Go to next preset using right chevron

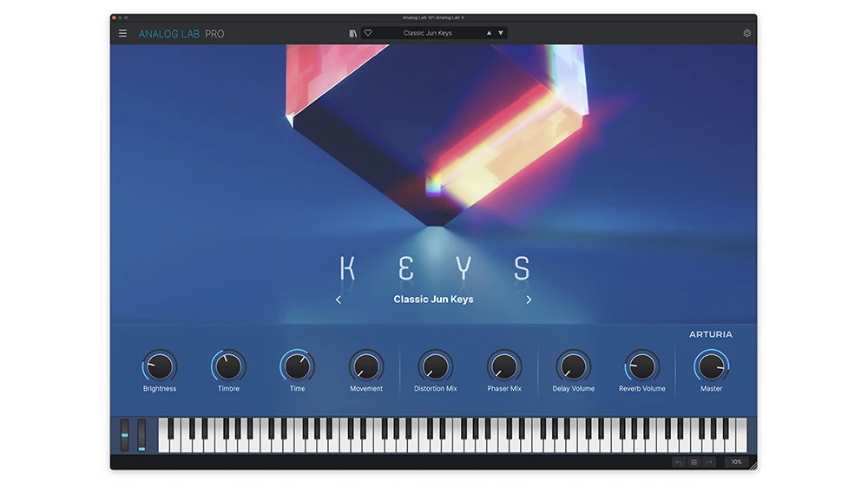[x=529, y=300]
